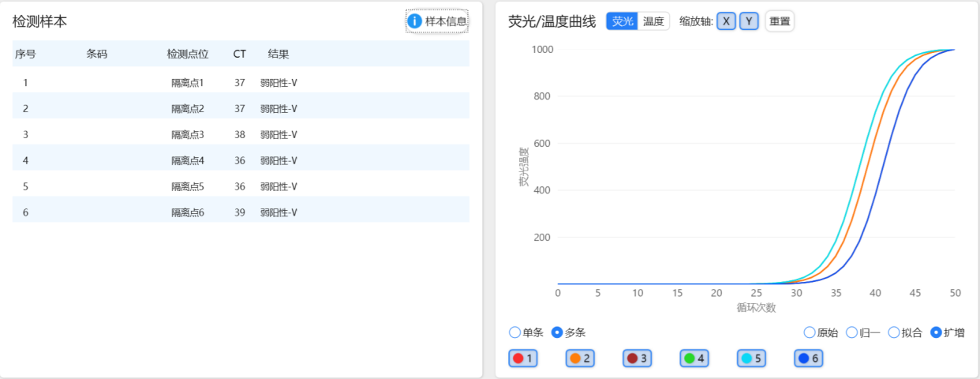Click the blue info icon beside 样本信息
The width and height of the screenshot is (980, 379).
point(415,21)
